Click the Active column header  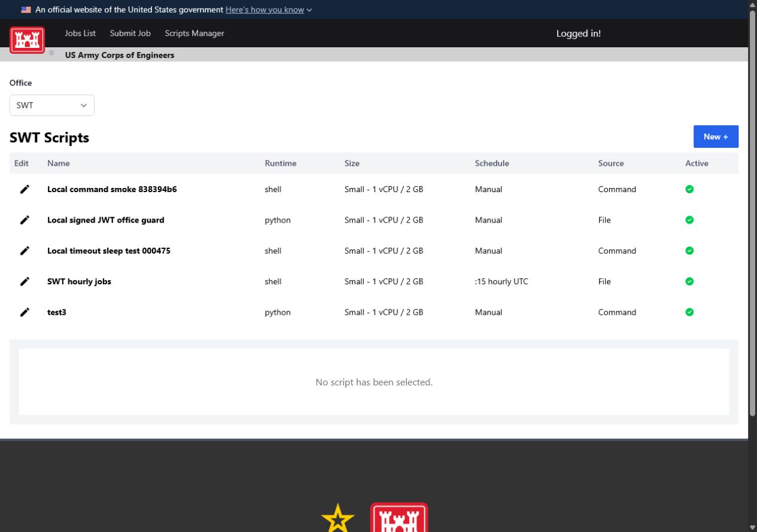697,163
